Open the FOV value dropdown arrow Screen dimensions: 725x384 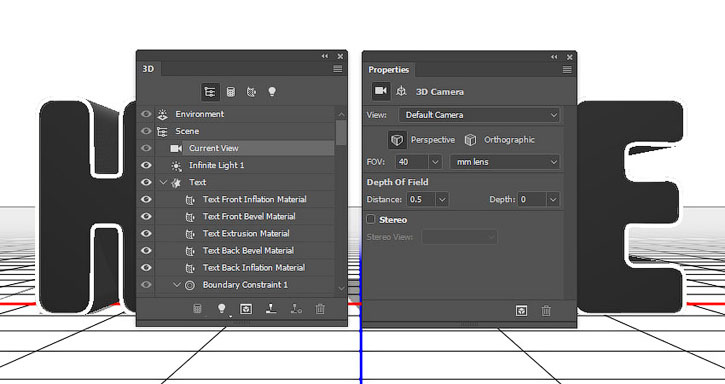435,162
